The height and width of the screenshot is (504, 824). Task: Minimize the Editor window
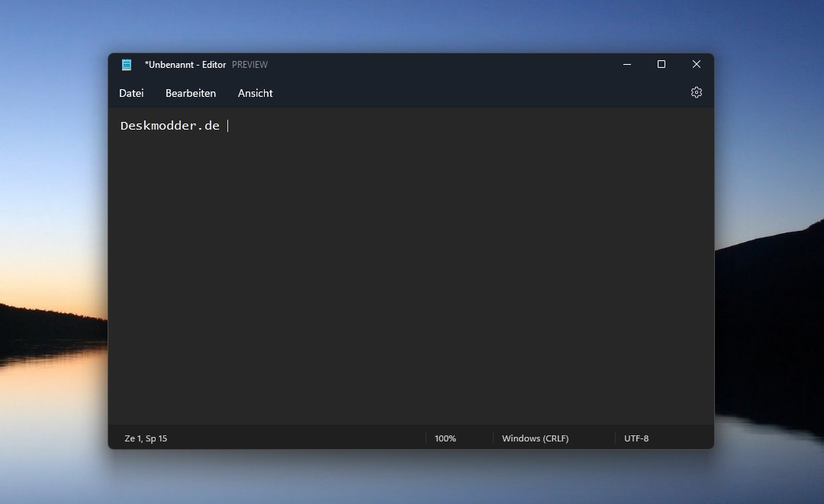click(627, 65)
